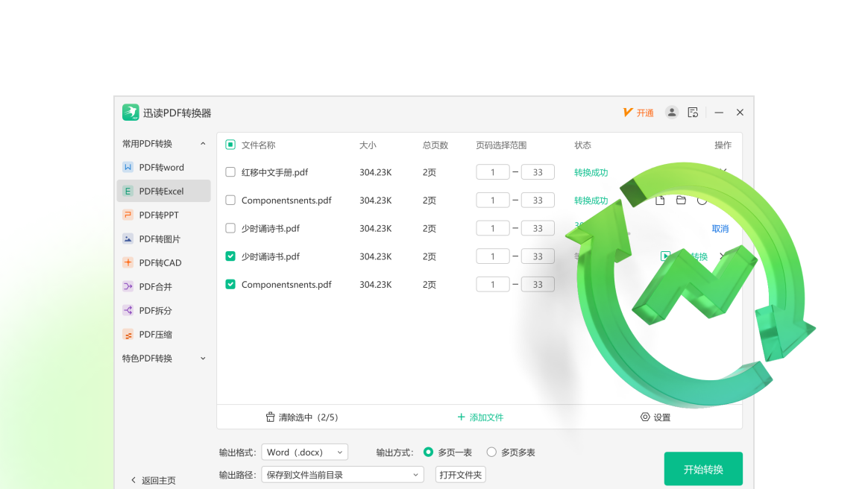868x489 pixels.
Task: Click 清除选中 (2/5) text
Action: tap(308, 417)
